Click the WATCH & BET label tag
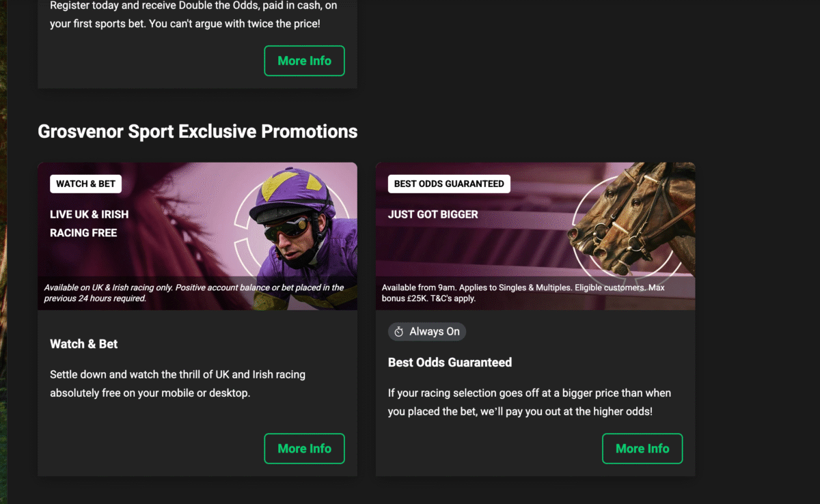The width and height of the screenshot is (820, 504). (85, 184)
